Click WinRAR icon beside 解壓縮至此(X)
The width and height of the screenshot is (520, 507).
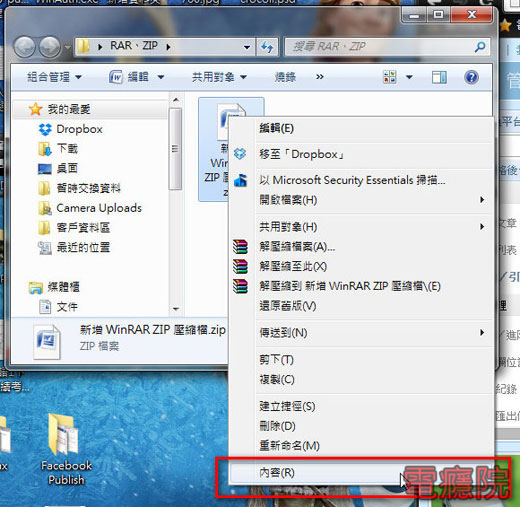click(x=240, y=266)
